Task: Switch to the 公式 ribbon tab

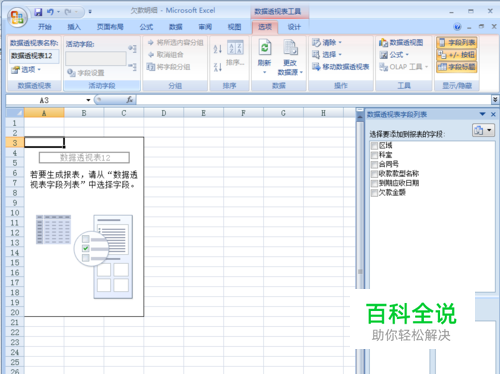Action: pos(146,27)
